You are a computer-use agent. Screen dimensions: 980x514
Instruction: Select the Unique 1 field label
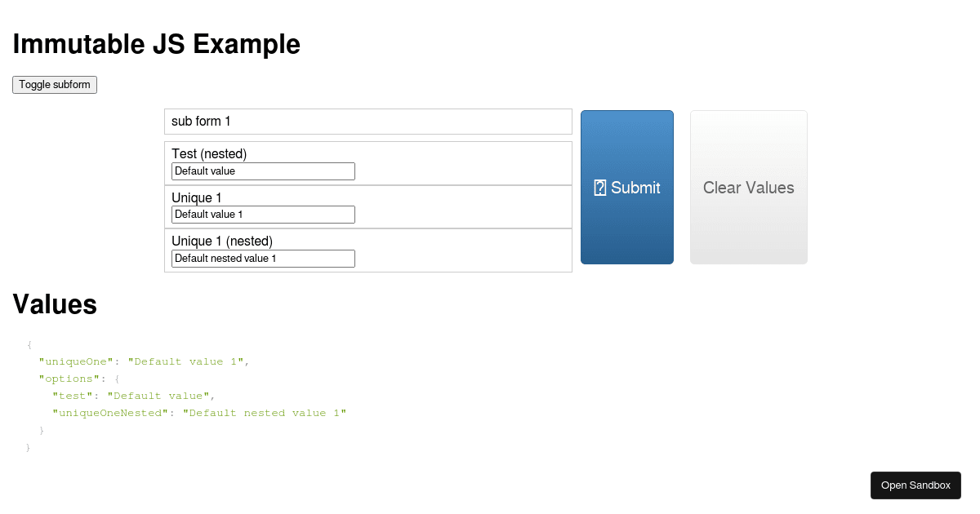pyautogui.click(x=196, y=197)
